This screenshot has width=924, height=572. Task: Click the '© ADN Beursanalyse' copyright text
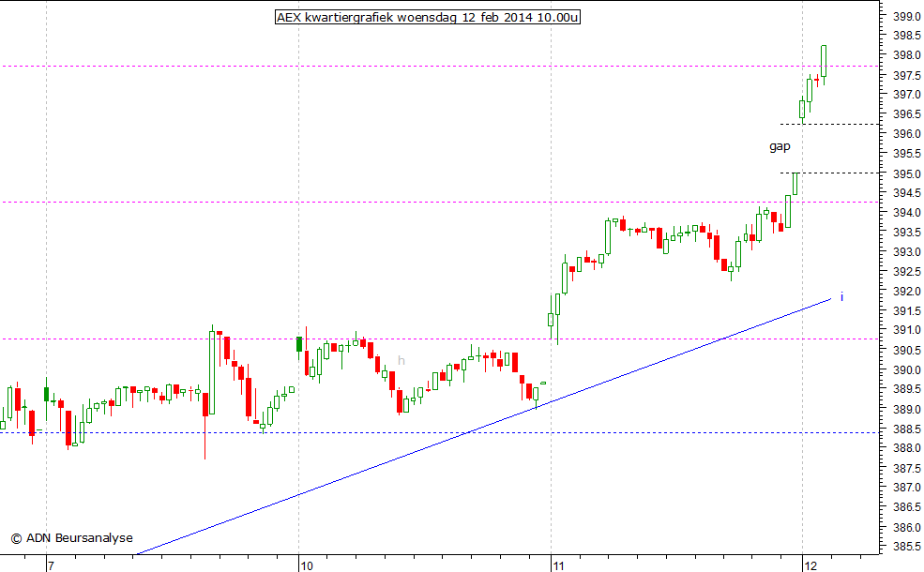coord(72,538)
